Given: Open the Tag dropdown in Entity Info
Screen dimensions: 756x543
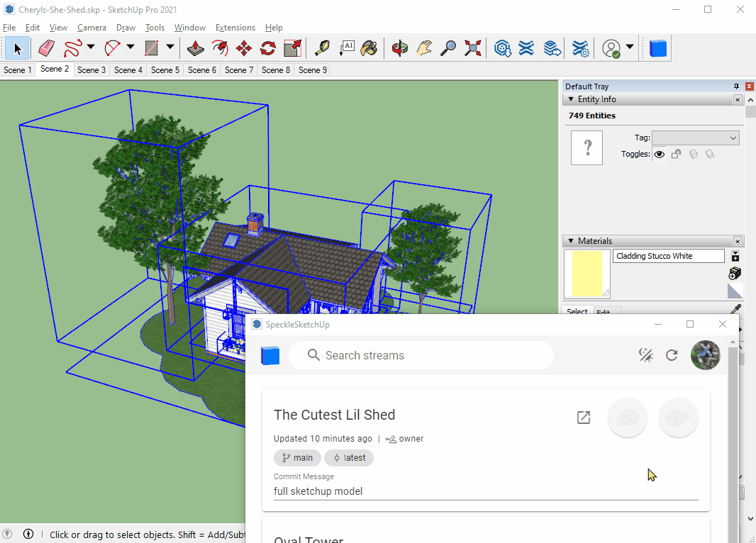Looking at the screenshot, I should pos(695,138).
